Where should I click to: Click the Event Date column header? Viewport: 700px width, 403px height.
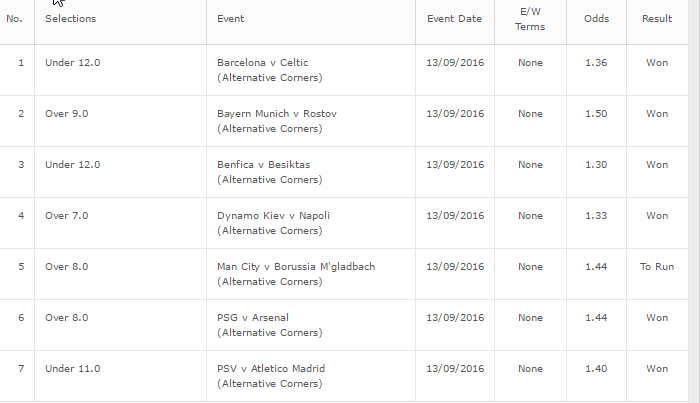[454, 19]
